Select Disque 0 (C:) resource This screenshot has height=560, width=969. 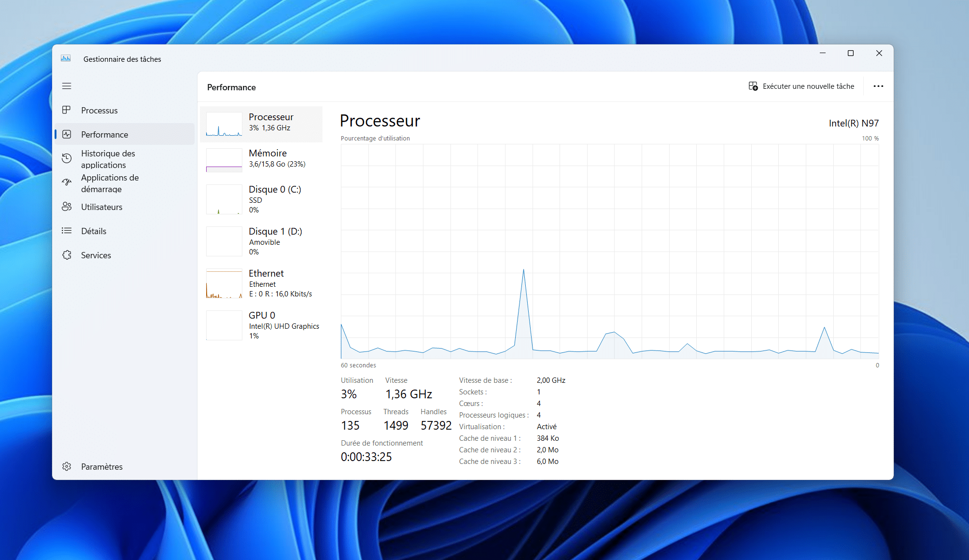pos(262,199)
